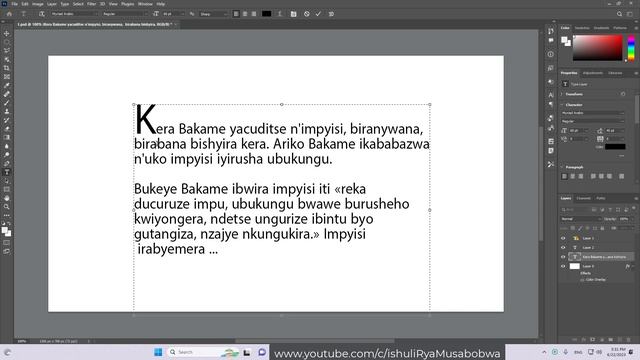The width and height of the screenshot is (640, 360).
Task: Hide Layer 0 using its eye icon
Action: click(x=563, y=266)
